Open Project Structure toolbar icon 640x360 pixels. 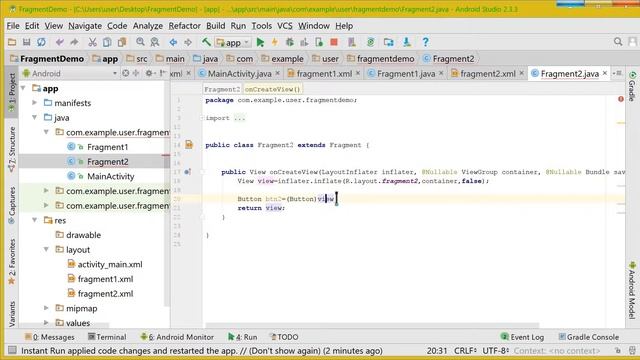click(389, 42)
